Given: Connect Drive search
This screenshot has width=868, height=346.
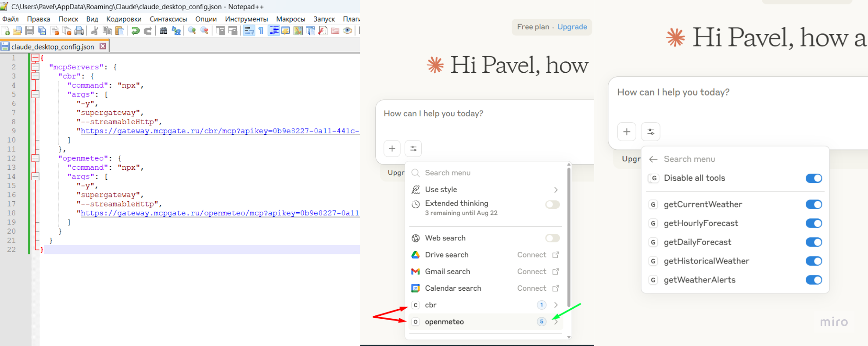Looking at the screenshot, I should pos(538,255).
